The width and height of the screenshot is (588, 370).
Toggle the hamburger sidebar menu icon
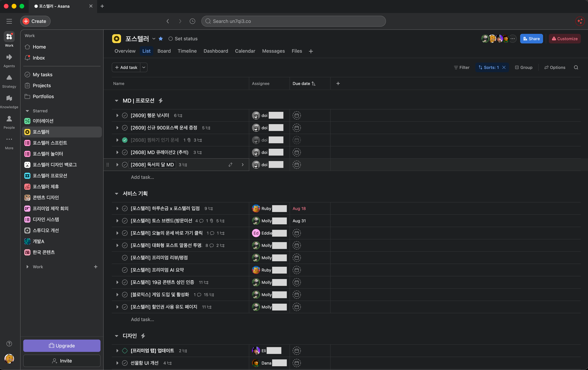9,21
